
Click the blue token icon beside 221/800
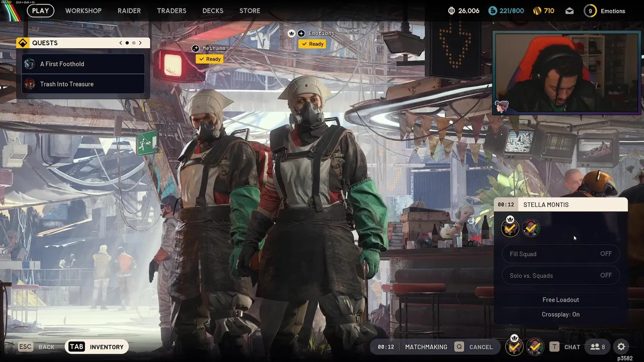coord(493,11)
